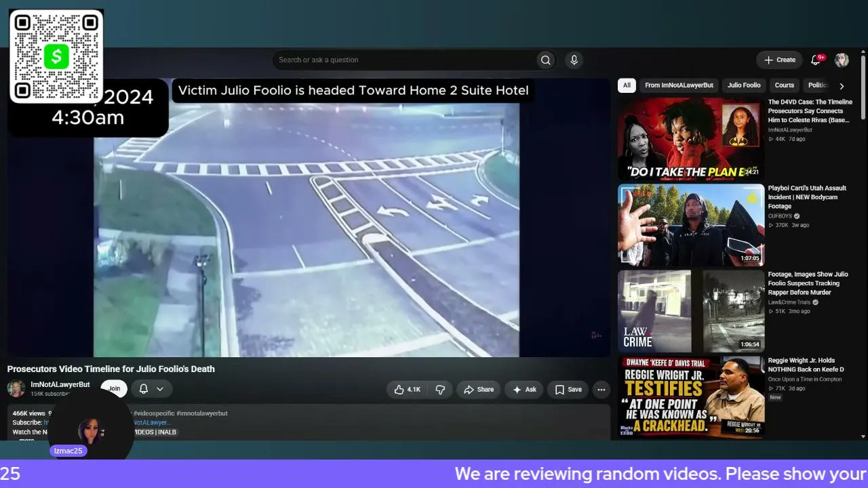Click the Law&Crime Trials channel name
The height and width of the screenshot is (488, 868).
[789, 302]
